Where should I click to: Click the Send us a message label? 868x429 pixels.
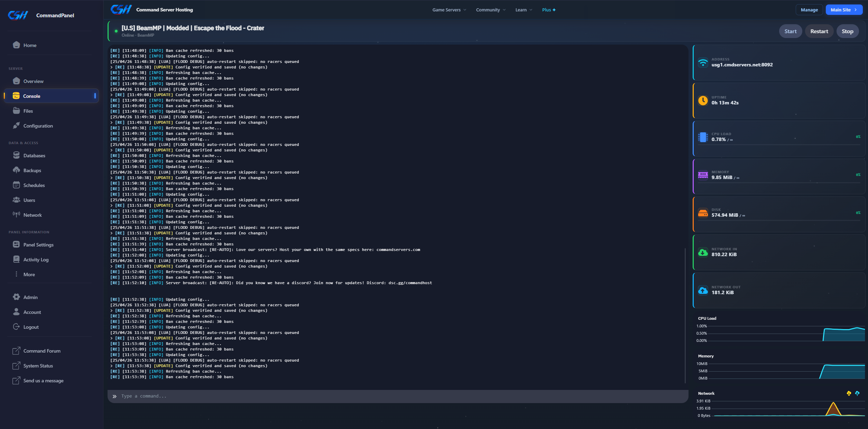43,381
